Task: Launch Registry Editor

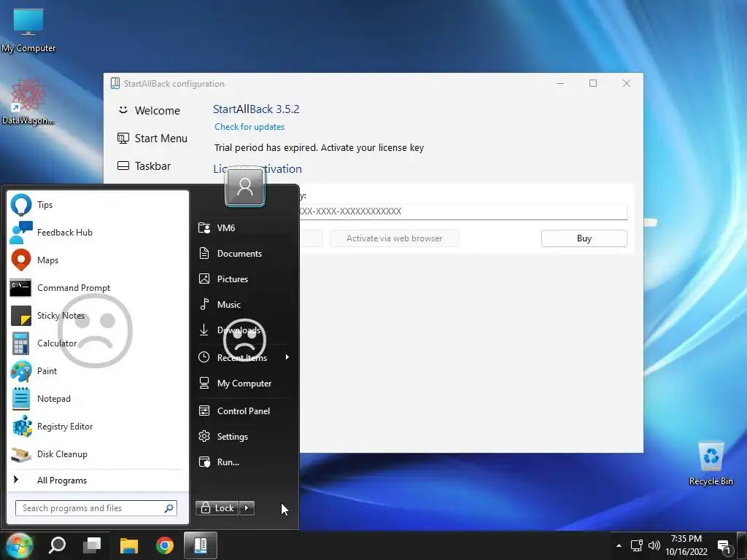Action: pyautogui.click(x=98, y=426)
